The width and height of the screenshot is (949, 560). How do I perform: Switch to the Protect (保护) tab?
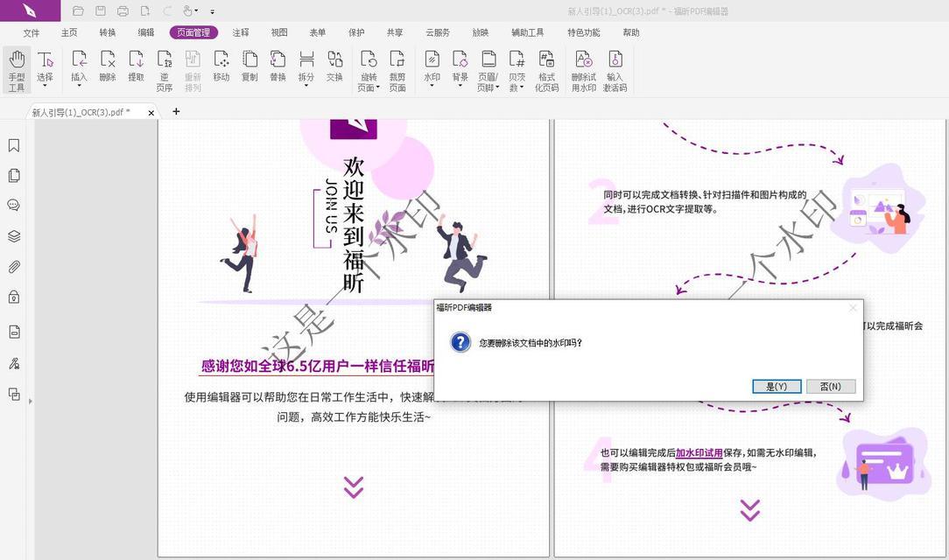coord(356,32)
